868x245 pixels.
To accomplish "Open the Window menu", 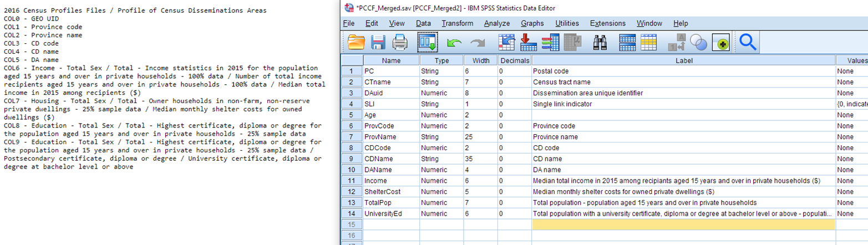I will click(649, 23).
